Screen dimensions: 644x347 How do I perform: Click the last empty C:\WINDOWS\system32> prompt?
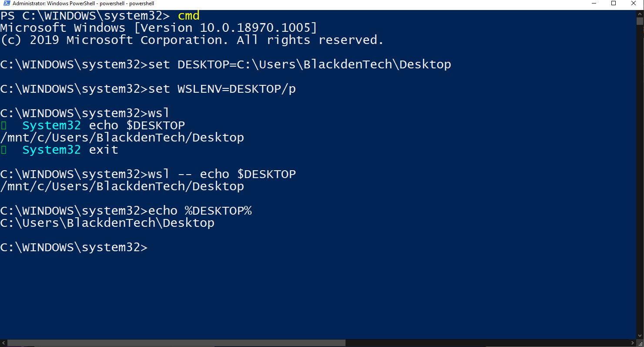(x=74, y=247)
